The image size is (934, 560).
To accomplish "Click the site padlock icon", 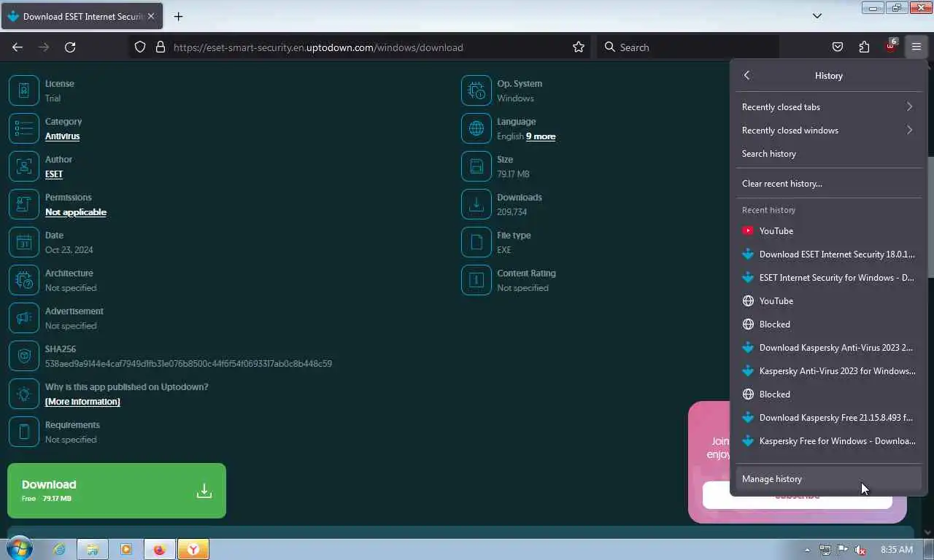I will (161, 47).
